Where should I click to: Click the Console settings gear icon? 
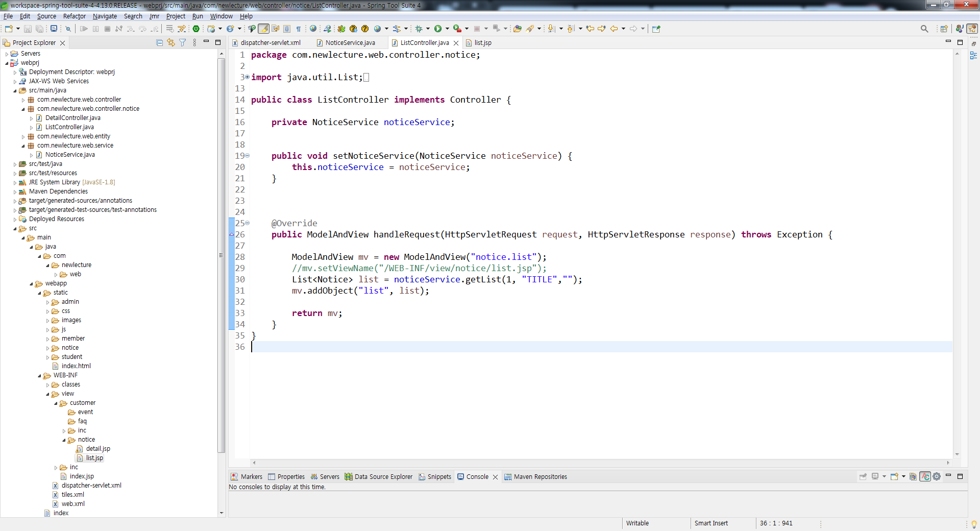937,476
